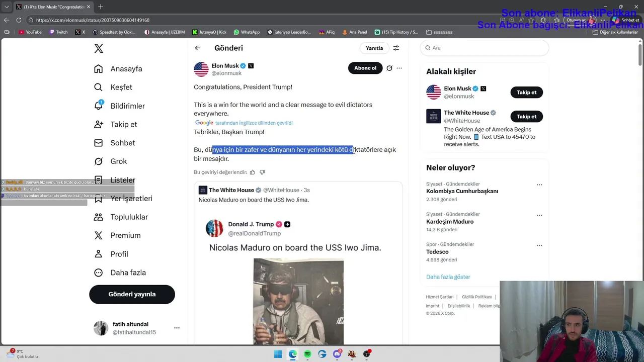Screen dimensions: 644x362
Task: Click the Spotify taskbar icon
Action: pos(307,354)
